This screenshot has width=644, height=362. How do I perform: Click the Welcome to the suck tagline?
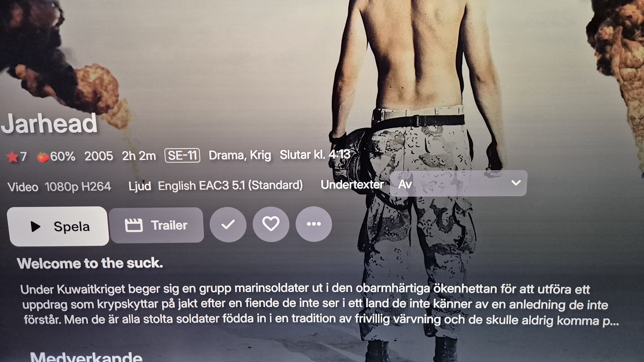90,263
